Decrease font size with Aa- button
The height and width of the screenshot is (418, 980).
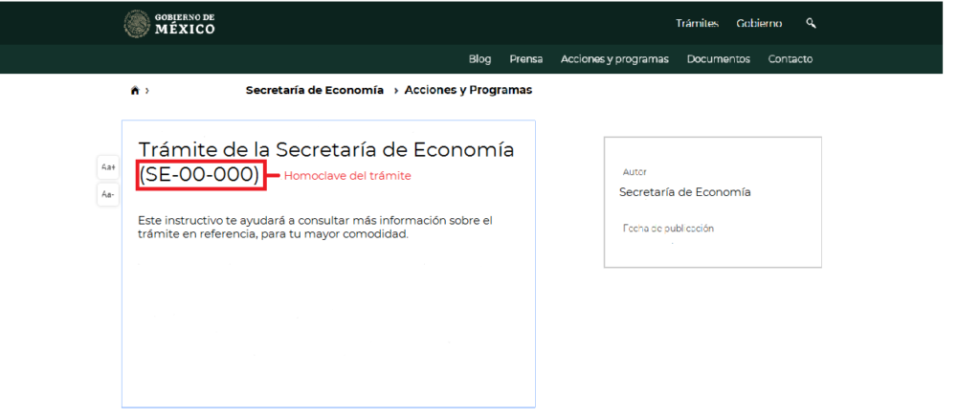point(108,195)
